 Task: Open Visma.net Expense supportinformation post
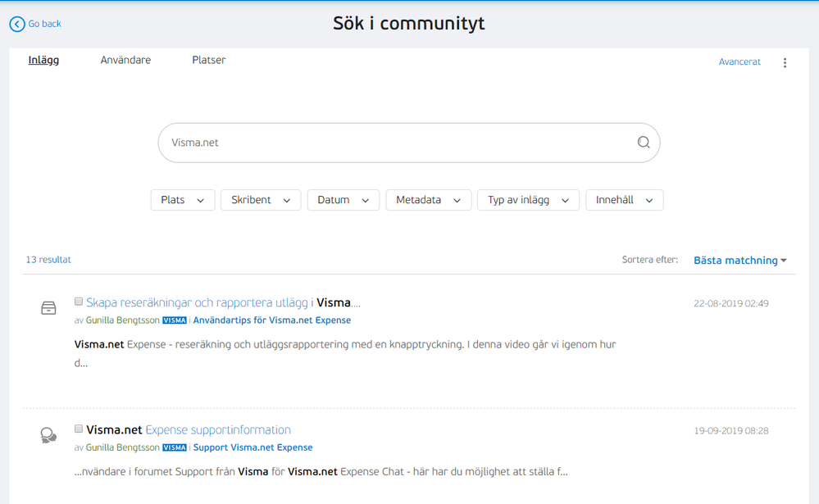pos(189,430)
